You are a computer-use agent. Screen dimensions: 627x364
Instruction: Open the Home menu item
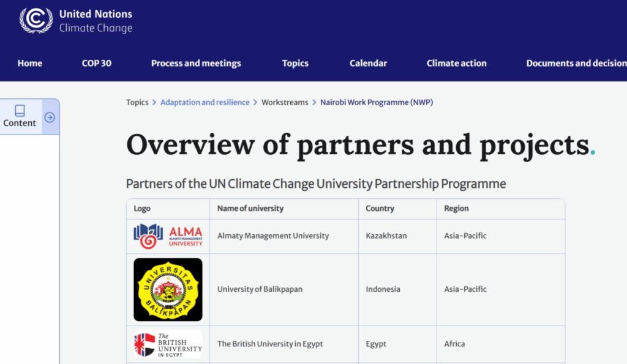(30, 63)
